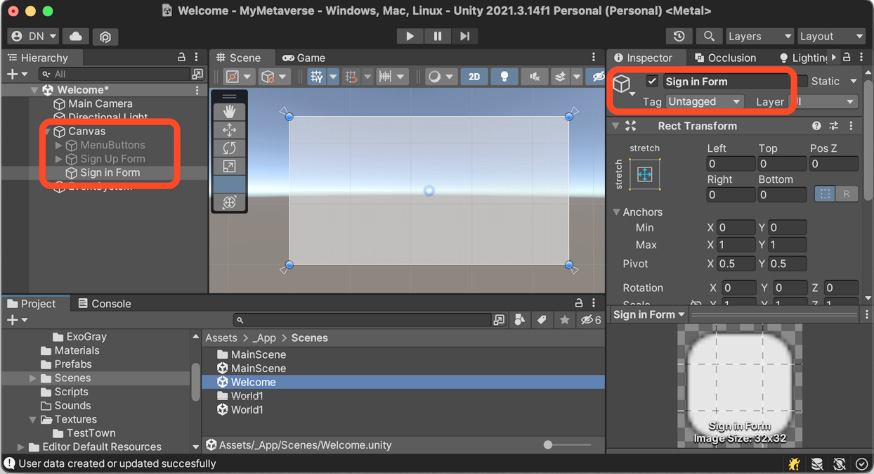Open Rect Transform help question icon
This screenshot has width=874, height=474.
tap(817, 126)
